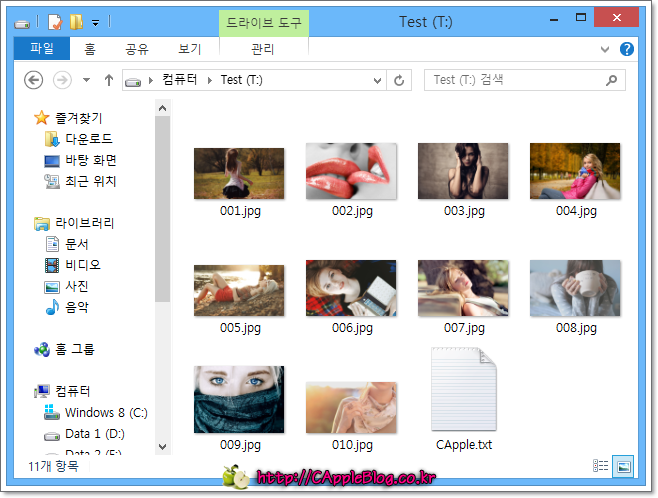Screen dimensions: 658x498
Task: Click the Properties quick access icon
Action: 55,22
